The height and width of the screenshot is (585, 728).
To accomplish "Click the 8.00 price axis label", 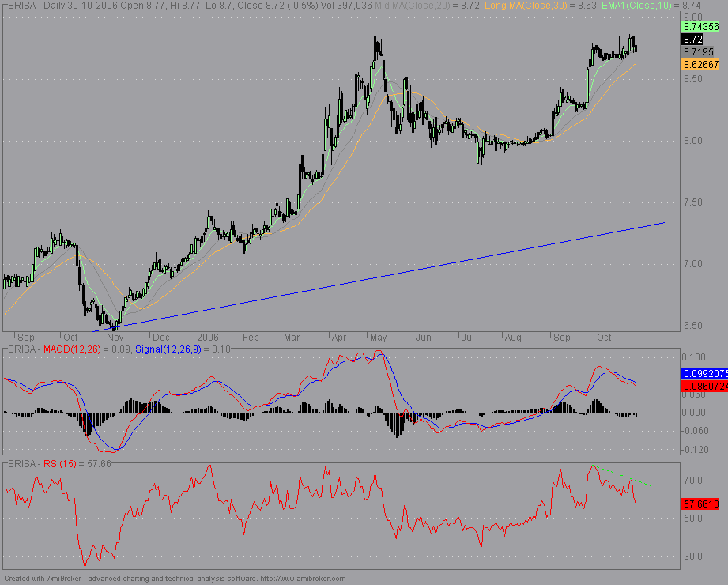I will (692, 140).
